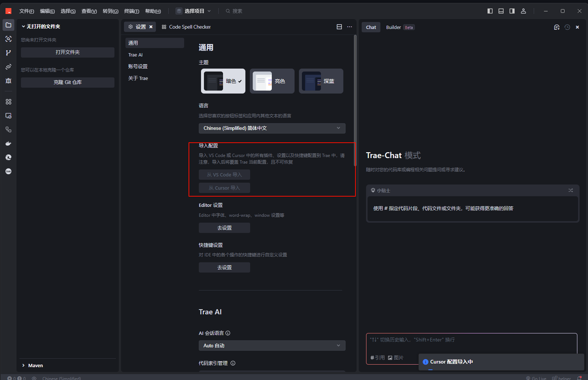Close the Chat side panel

click(577, 27)
